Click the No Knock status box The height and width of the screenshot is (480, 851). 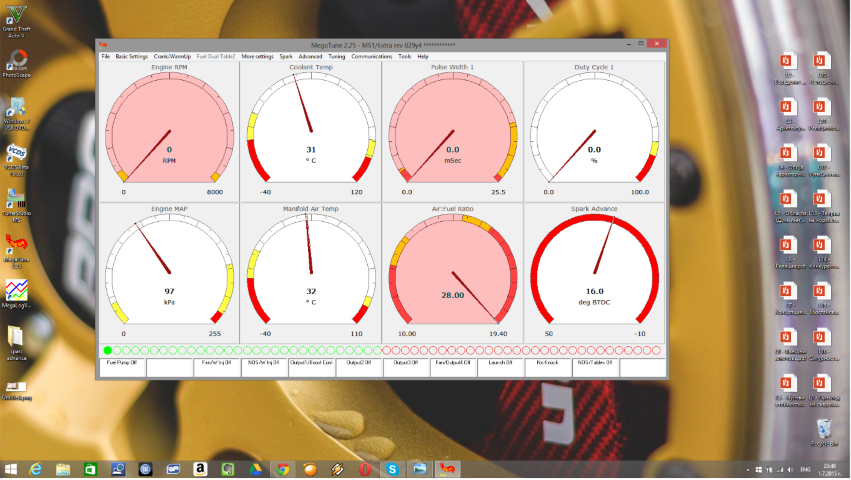coord(547,363)
